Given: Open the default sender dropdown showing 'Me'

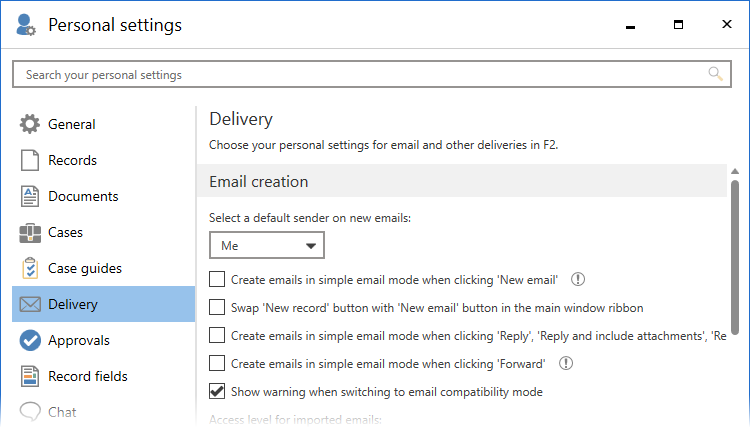Looking at the screenshot, I should [x=267, y=245].
